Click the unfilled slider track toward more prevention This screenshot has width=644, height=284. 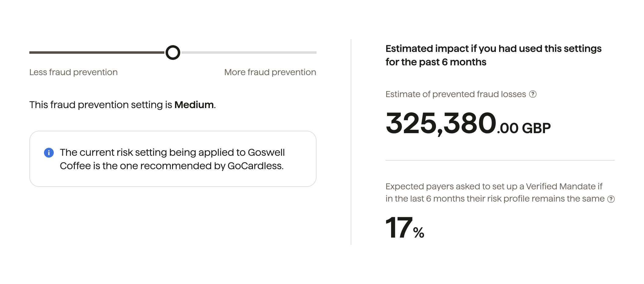click(x=249, y=53)
